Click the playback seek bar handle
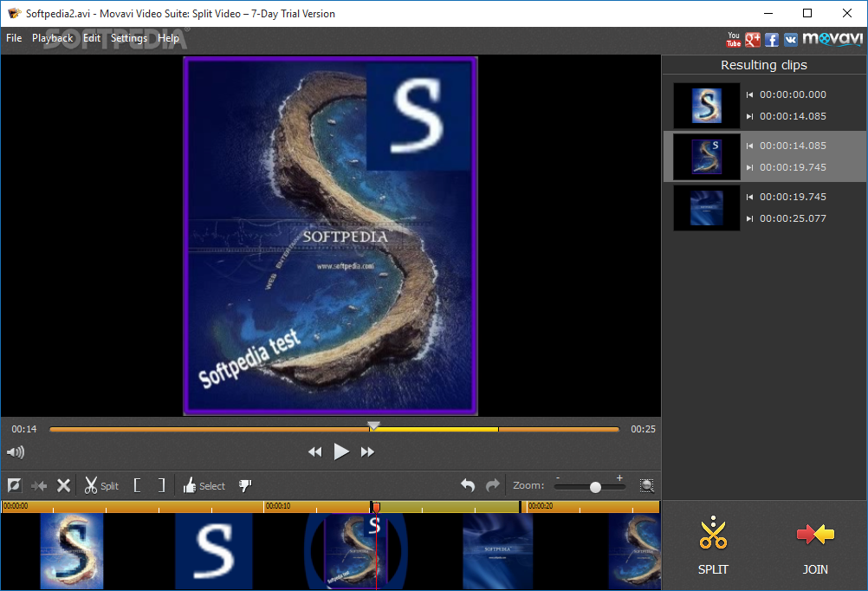This screenshot has width=868, height=591. point(374,426)
